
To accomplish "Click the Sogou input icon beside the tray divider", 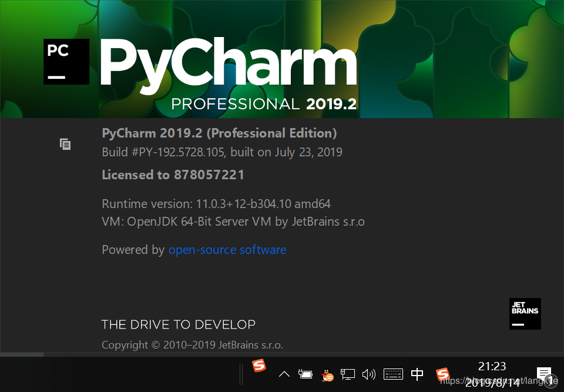I will point(258,366).
